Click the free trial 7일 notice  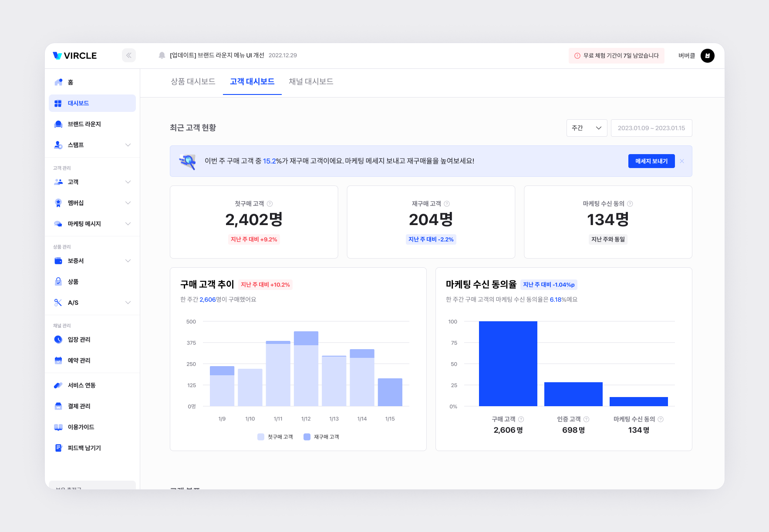(x=617, y=56)
